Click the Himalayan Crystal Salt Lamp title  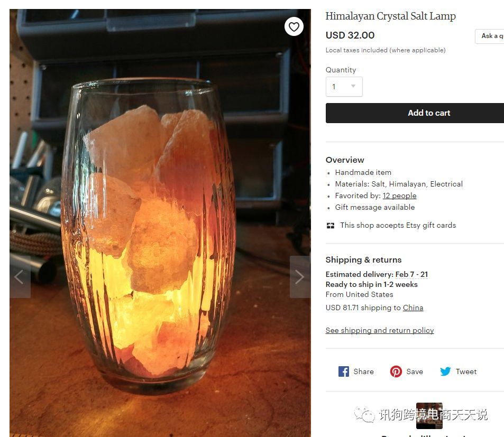tap(390, 16)
